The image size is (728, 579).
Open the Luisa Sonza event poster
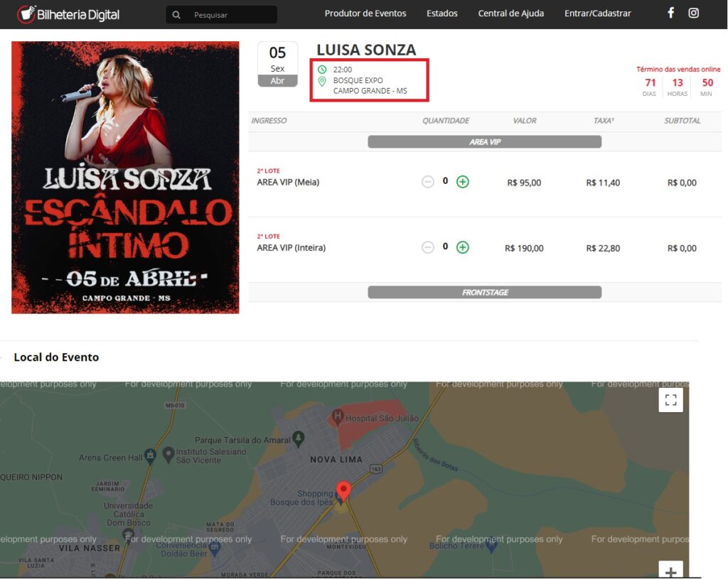[125, 178]
